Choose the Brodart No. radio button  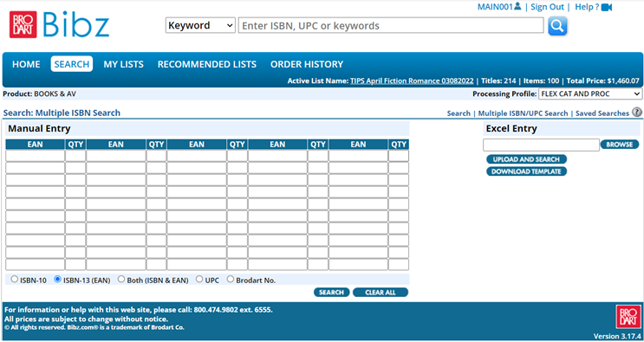[231, 280]
